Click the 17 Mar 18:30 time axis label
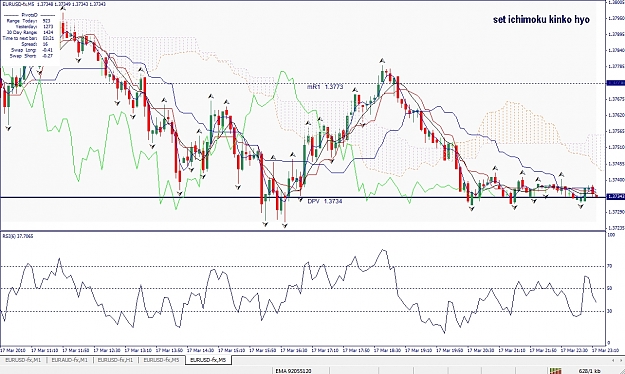The image size is (625, 374). [x=387, y=350]
